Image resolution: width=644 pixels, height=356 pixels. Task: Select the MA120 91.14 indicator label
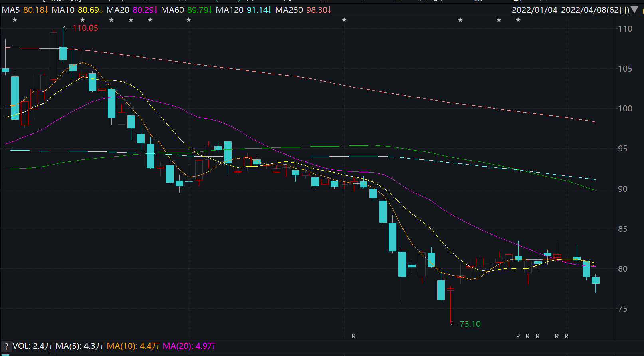point(244,10)
